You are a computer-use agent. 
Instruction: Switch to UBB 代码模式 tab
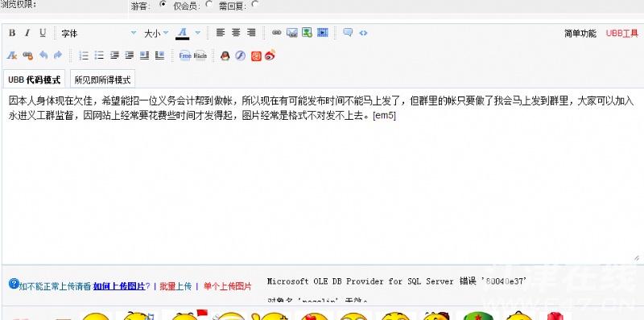point(34,80)
